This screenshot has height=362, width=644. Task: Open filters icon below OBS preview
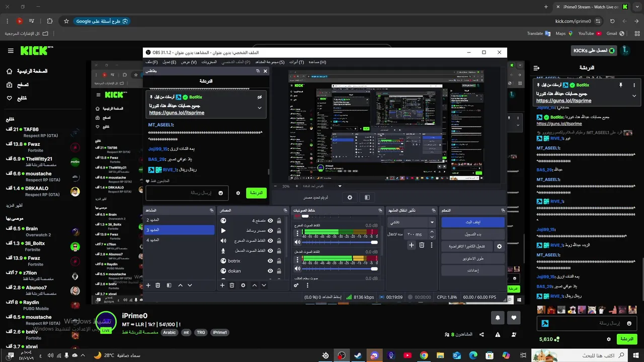[367, 198]
